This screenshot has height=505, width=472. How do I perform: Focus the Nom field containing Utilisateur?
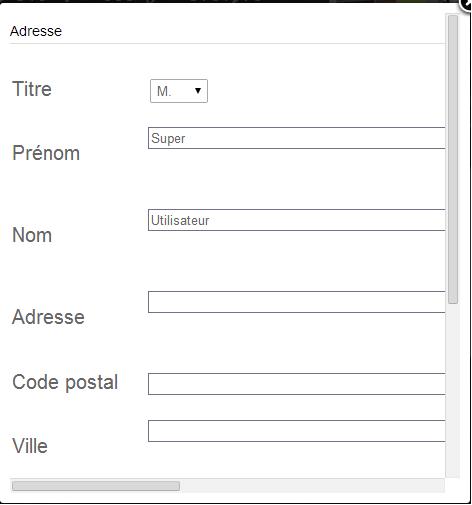(x=297, y=220)
